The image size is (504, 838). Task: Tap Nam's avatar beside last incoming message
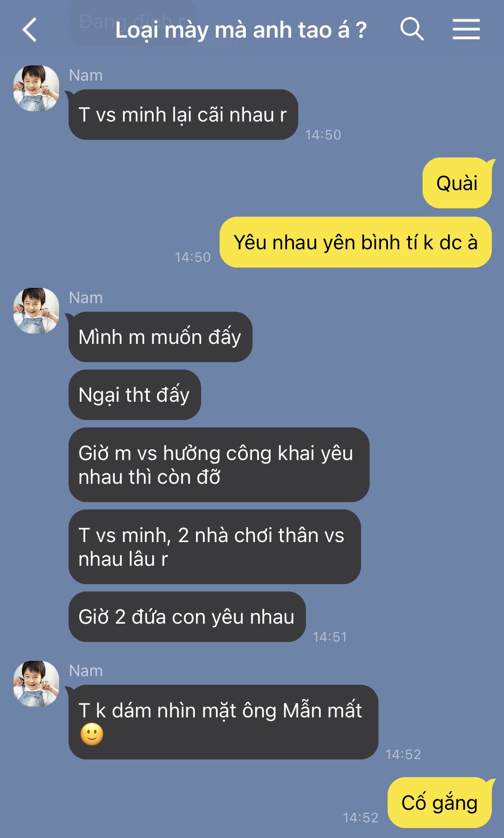pos(36,684)
